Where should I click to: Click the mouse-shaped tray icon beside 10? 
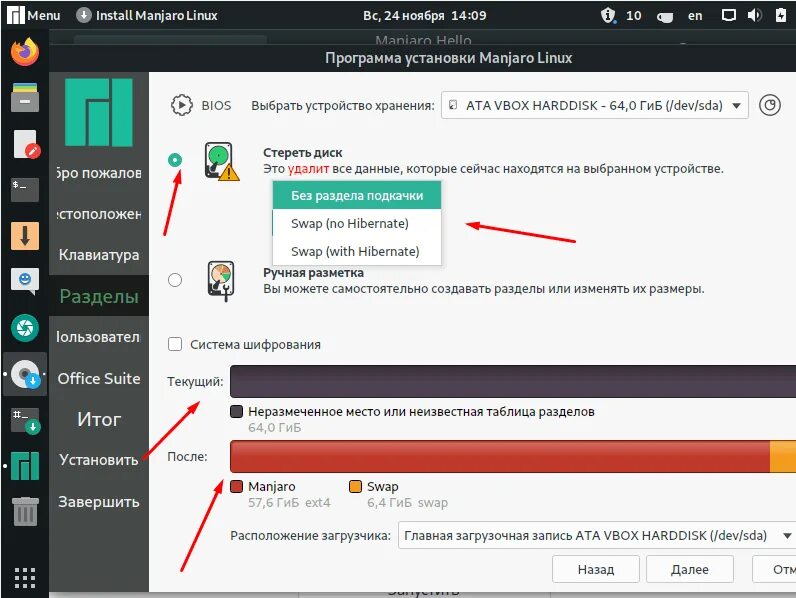665,16
